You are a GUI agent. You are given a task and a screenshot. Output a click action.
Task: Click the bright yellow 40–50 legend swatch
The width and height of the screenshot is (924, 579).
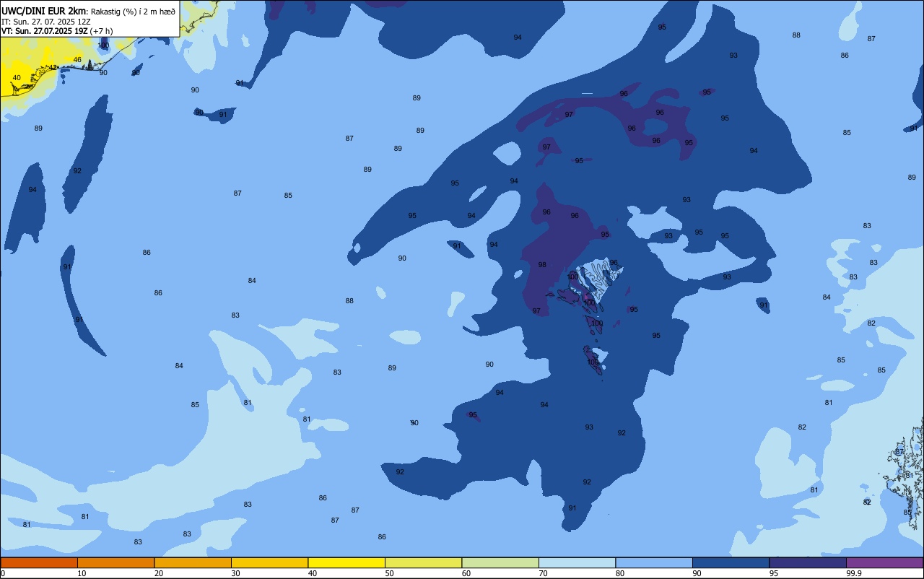pyautogui.click(x=346, y=562)
